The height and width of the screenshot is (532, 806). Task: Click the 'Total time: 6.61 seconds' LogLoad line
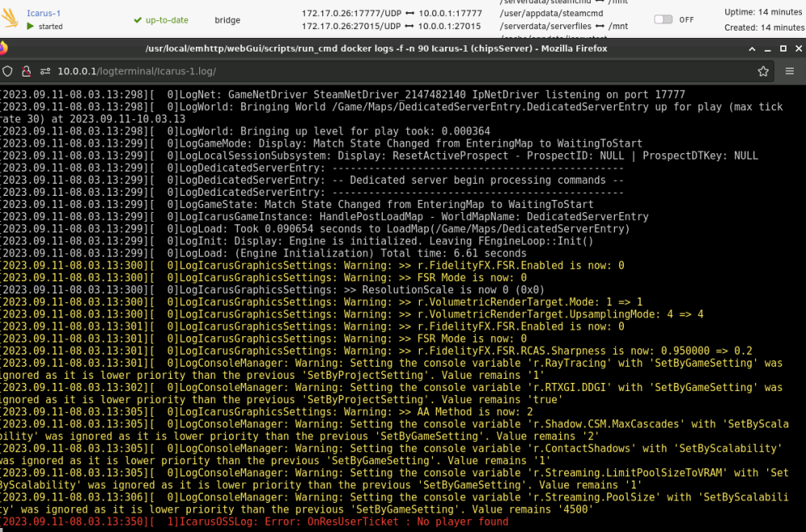tap(264, 253)
